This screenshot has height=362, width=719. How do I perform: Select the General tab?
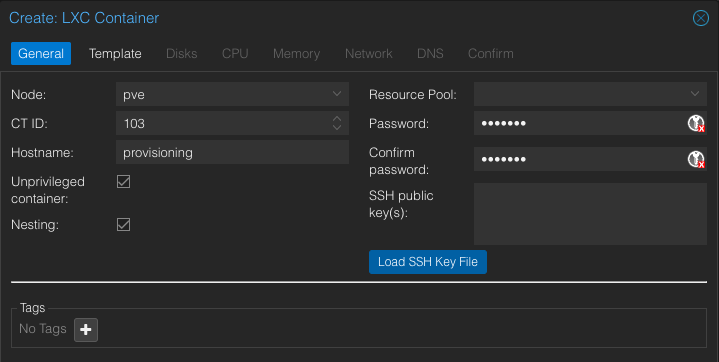(x=41, y=53)
